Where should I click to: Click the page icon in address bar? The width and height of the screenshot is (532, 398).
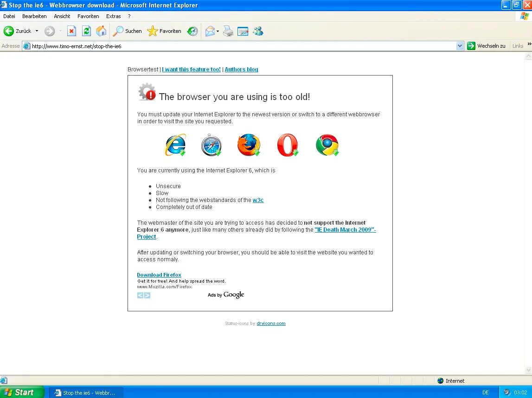(x=27, y=46)
